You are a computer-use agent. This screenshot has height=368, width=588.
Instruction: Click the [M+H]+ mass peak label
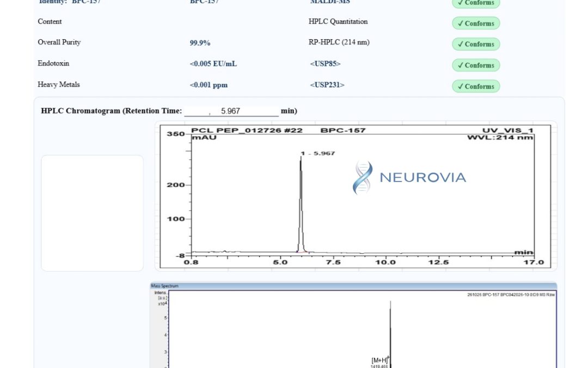click(x=380, y=360)
